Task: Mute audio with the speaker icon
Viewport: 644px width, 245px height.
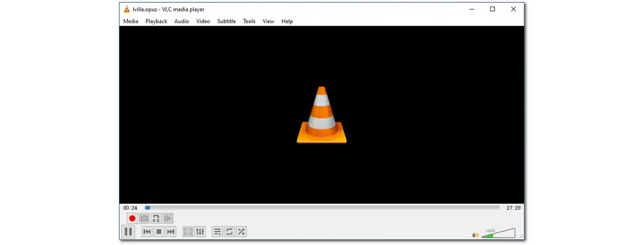Action: (x=476, y=235)
